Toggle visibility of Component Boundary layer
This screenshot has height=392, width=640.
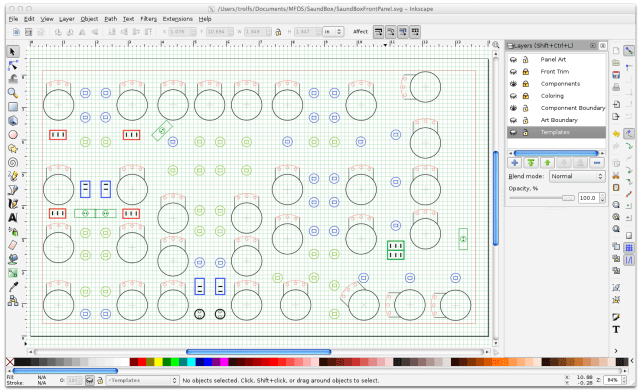tap(513, 108)
